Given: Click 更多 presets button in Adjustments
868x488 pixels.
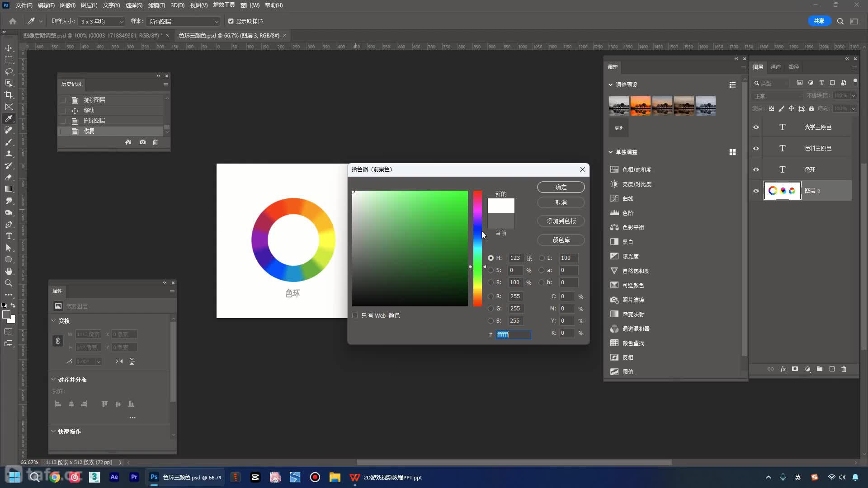Looking at the screenshot, I should (618, 128).
